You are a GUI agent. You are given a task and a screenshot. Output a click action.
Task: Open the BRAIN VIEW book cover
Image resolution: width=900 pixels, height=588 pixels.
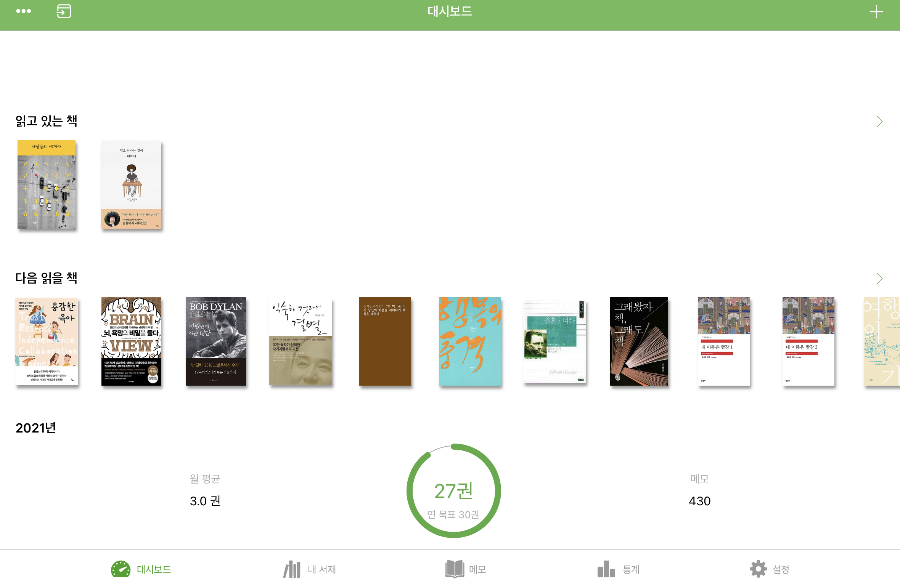coord(131,341)
